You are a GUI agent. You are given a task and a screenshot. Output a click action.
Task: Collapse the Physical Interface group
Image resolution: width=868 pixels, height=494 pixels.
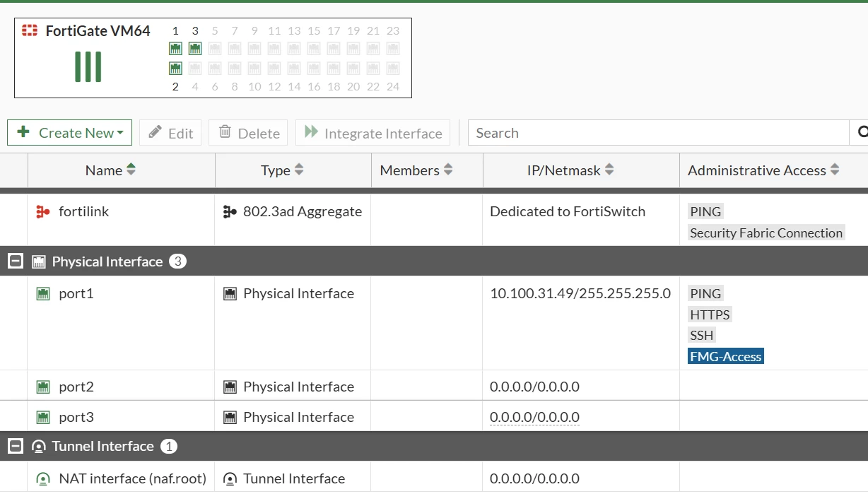(x=15, y=261)
